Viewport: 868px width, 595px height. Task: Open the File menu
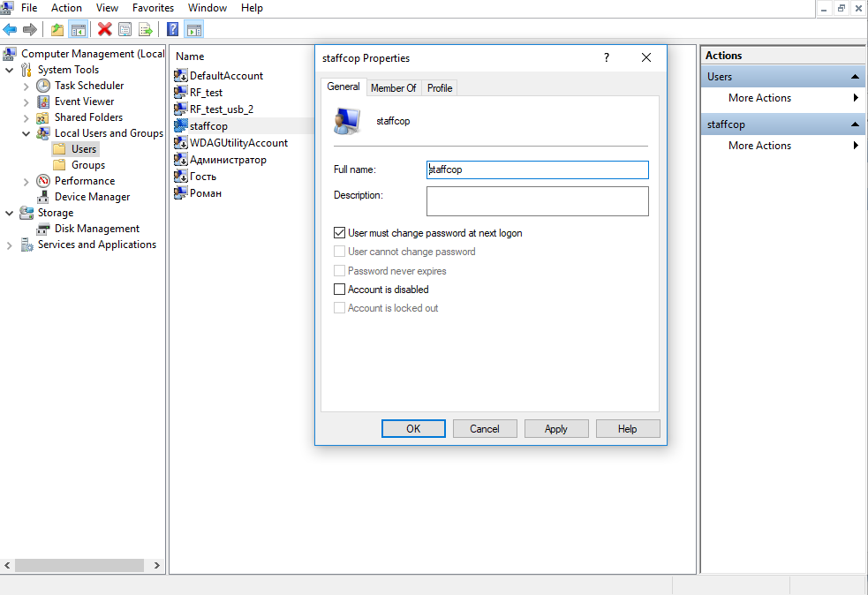click(x=29, y=8)
